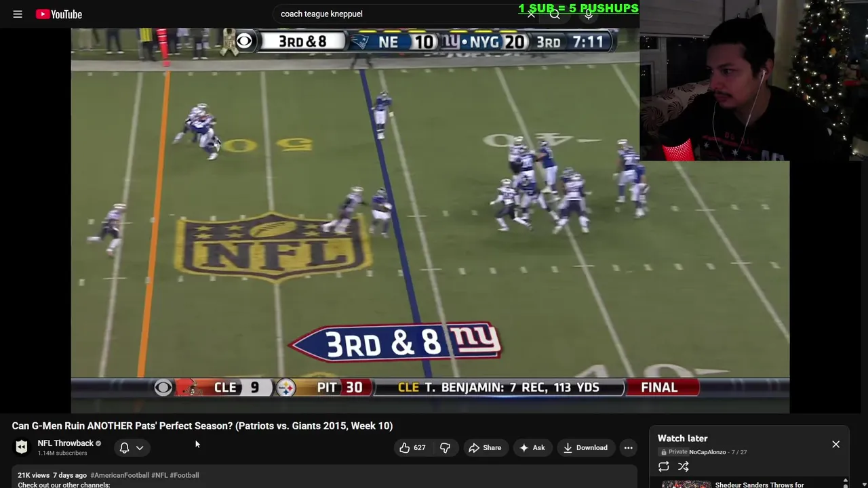Click the Private lock badge
Screen dimensions: 868x488
click(673, 452)
